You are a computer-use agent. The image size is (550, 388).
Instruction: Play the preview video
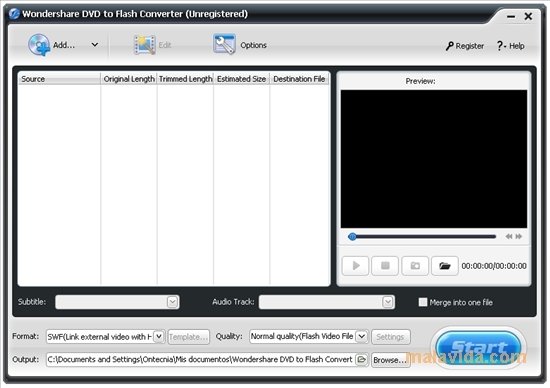355,266
